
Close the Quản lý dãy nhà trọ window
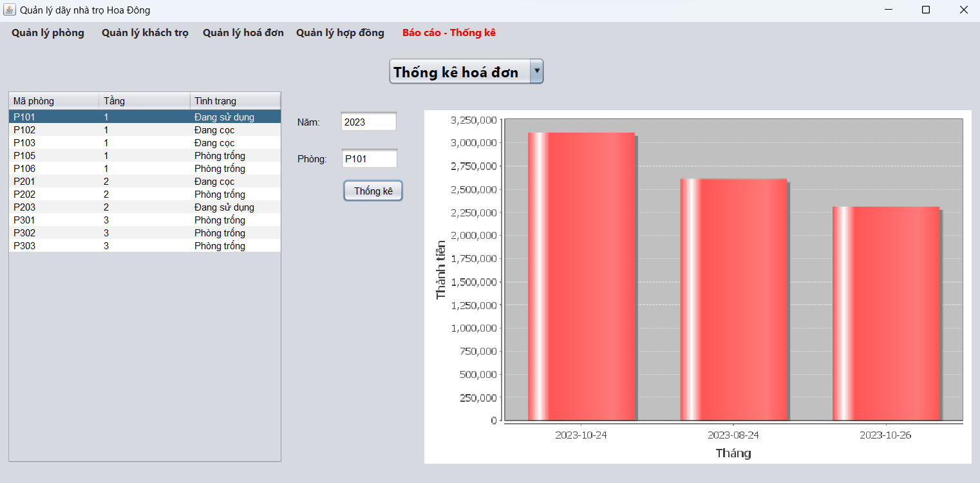point(963,10)
